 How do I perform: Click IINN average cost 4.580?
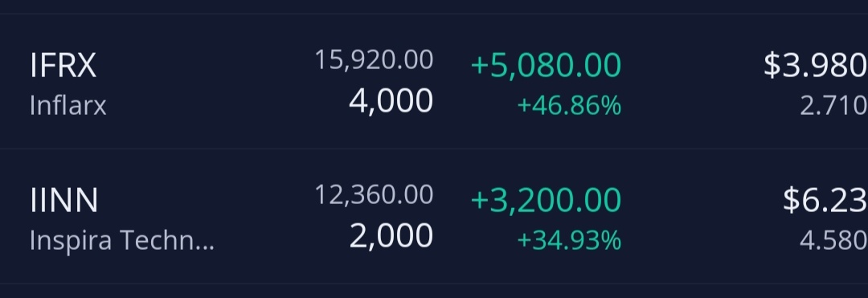[x=833, y=240]
